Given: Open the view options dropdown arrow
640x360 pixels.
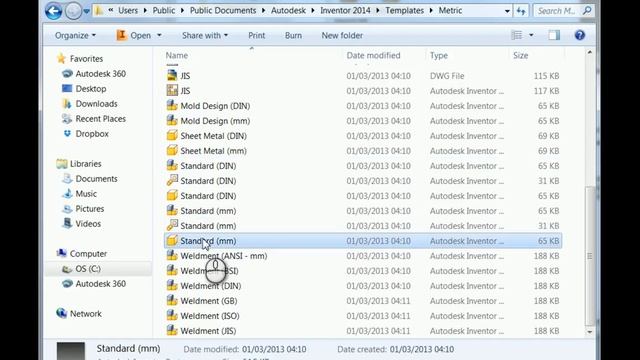Looking at the screenshot, I should (x=531, y=36).
